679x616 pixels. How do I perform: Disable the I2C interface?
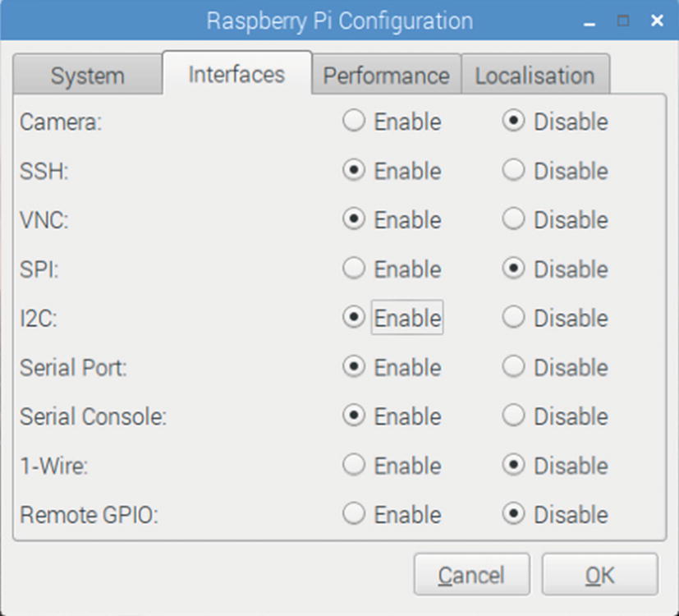coord(514,318)
